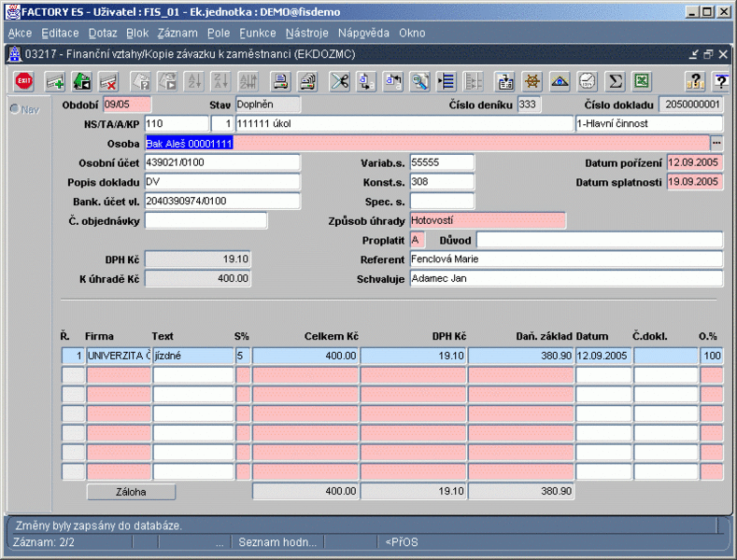Click the Schvaluje field with Adamec Jan
The width and height of the screenshot is (737, 560).
click(x=566, y=278)
